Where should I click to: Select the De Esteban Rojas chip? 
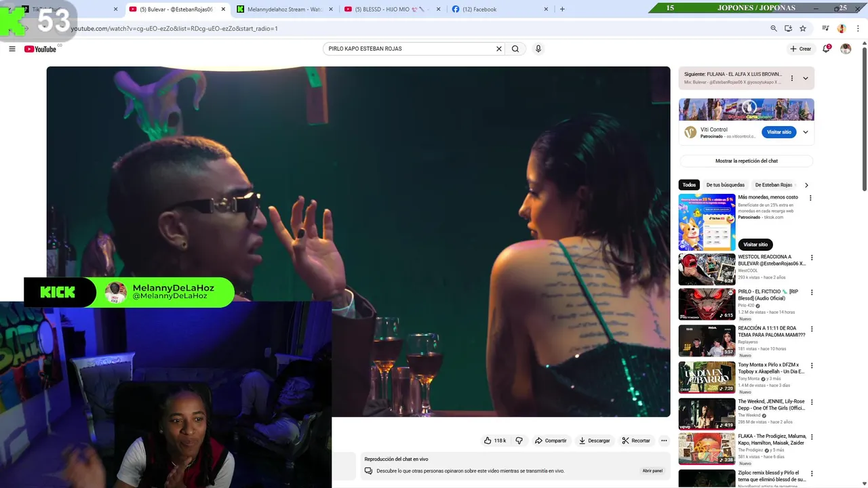pos(774,185)
